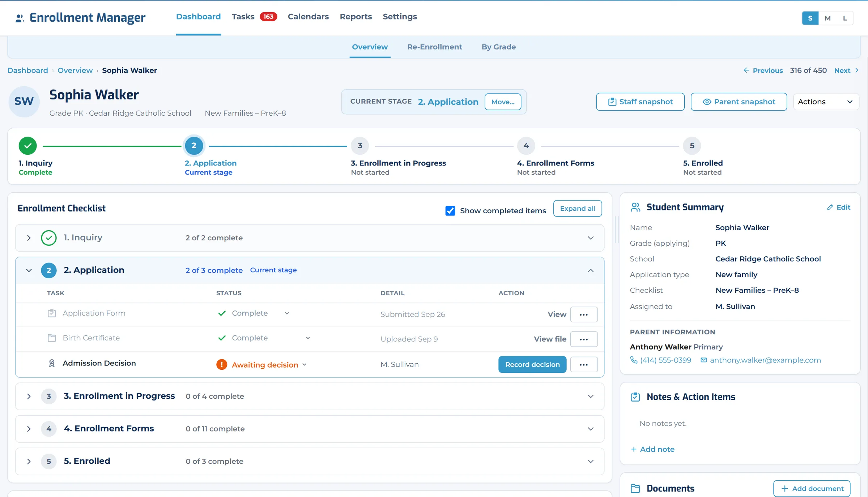Expand the 3. Enrollment in Progress section
The image size is (868, 497).
(29, 397)
